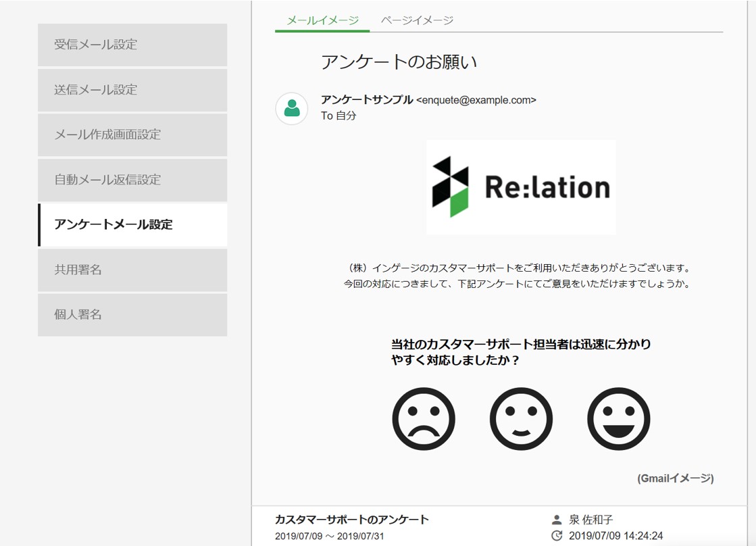Click the greeting line （株）インゲージのカスタマーサポート…

[x=518, y=268]
